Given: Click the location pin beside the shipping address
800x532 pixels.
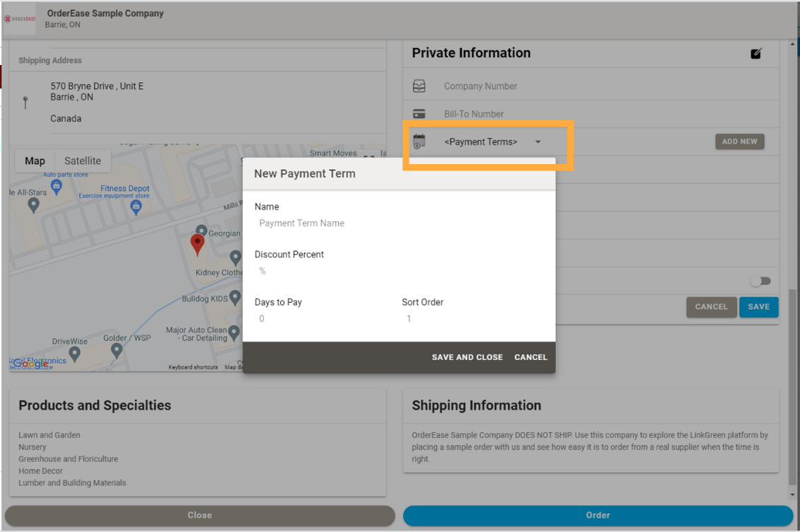Looking at the screenshot, I should pyautogui.click(x=26, y=101).
